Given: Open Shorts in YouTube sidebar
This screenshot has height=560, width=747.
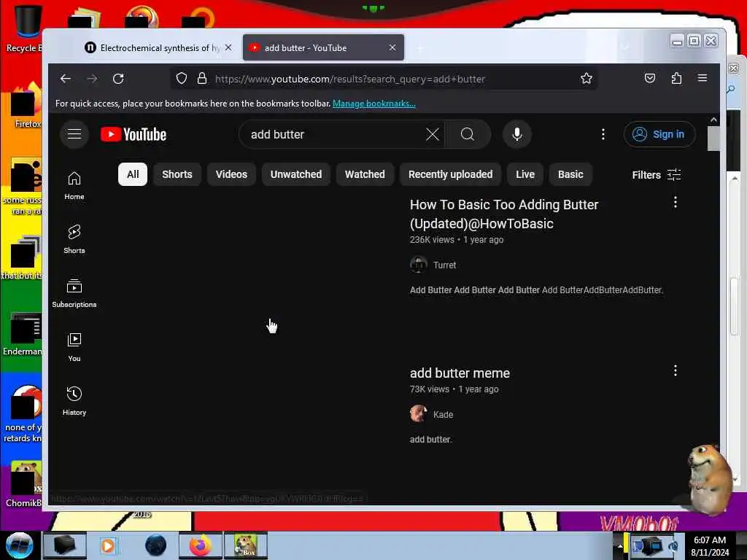Looking at the screenshot, I should pos(74,239).
